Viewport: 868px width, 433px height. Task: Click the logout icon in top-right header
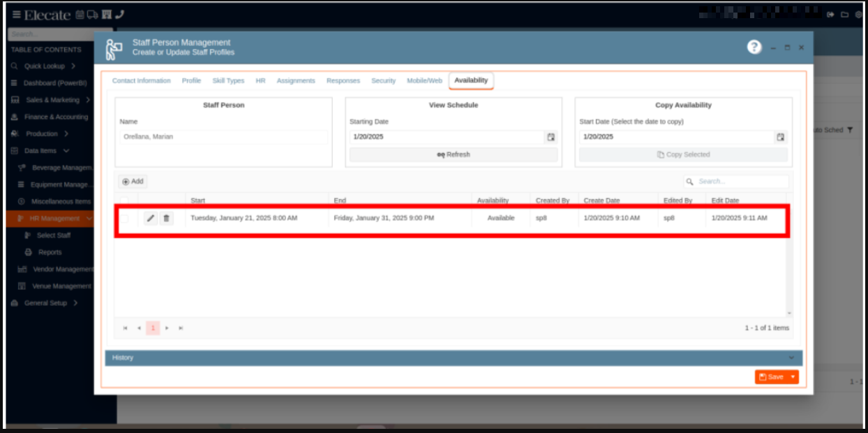click(x=830, y=15)
